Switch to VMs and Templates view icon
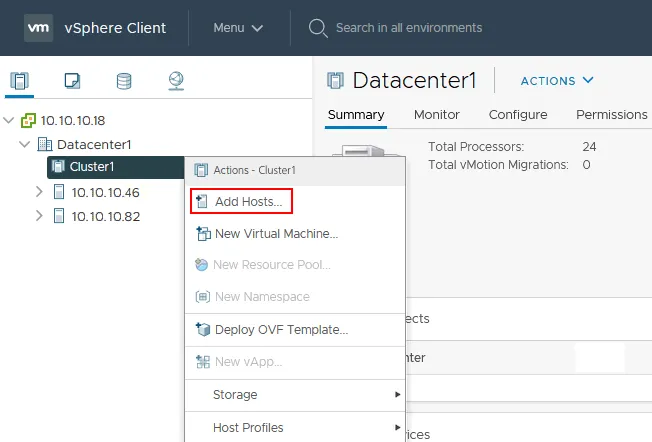Viewport: 652px width, 442px height. click(72, 81)
